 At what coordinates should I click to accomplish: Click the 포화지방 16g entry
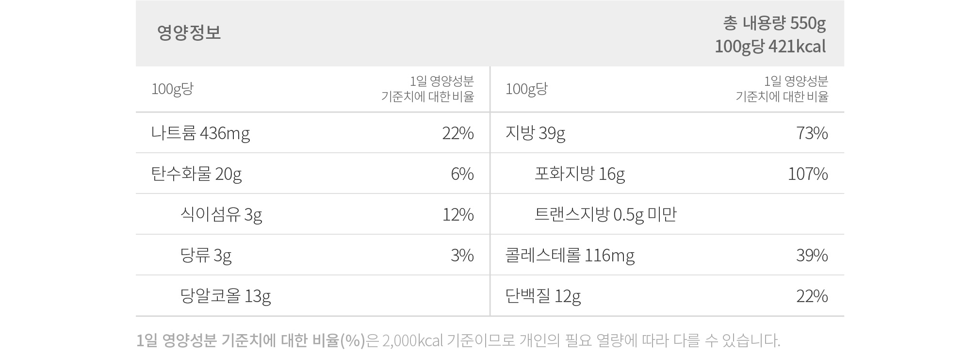(x=580, y=174)
